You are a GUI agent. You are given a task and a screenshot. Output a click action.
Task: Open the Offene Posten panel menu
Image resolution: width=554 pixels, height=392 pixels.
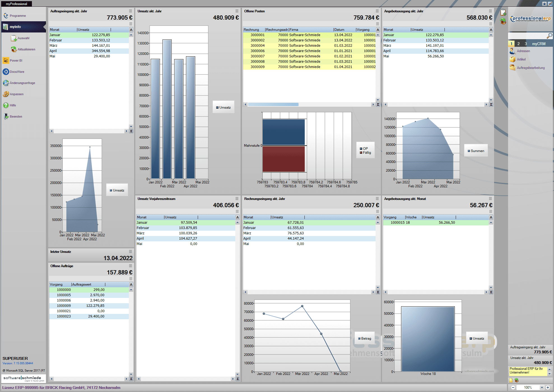coord(377,11)
